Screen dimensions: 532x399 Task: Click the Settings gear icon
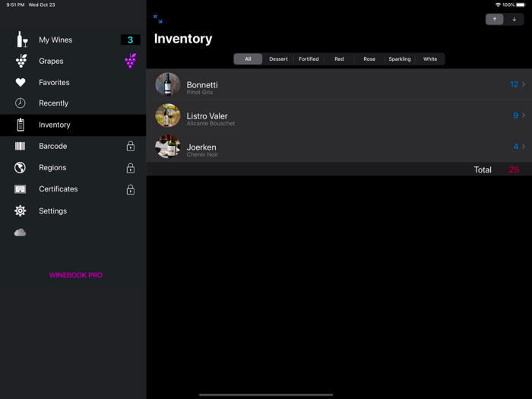pyautogui.click(x=20, y=211)
